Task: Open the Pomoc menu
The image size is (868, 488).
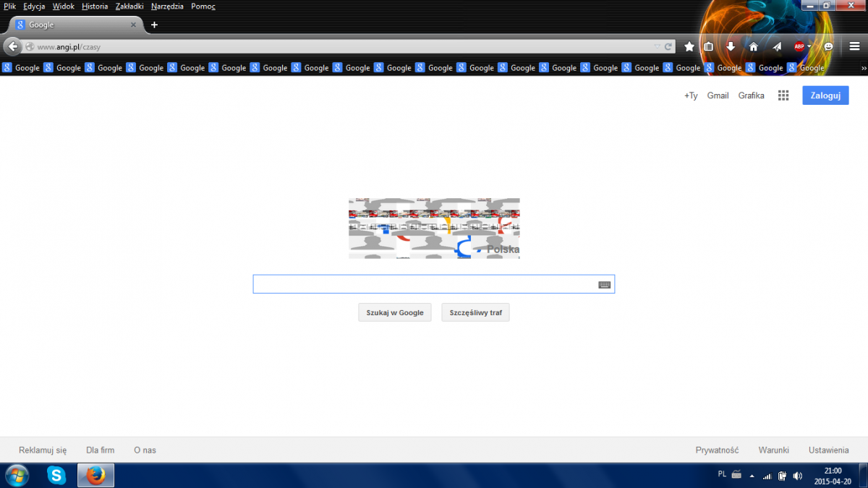Action: (203, 6)
